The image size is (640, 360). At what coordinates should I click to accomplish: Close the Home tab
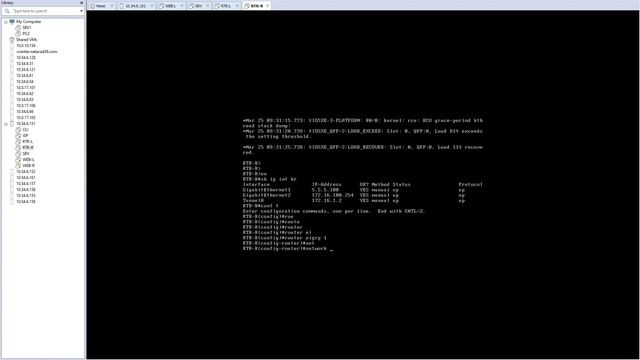tap(112, 6)
